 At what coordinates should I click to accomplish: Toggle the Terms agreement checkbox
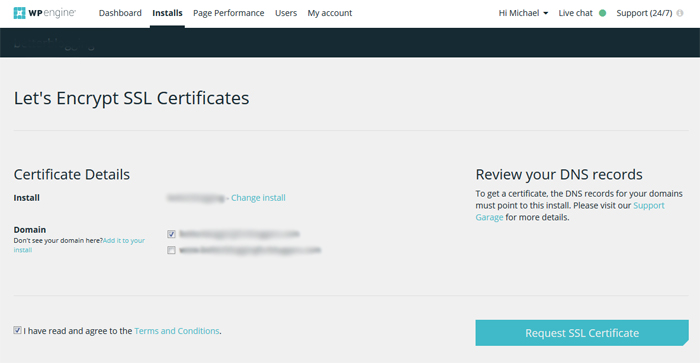click(17, 330)
